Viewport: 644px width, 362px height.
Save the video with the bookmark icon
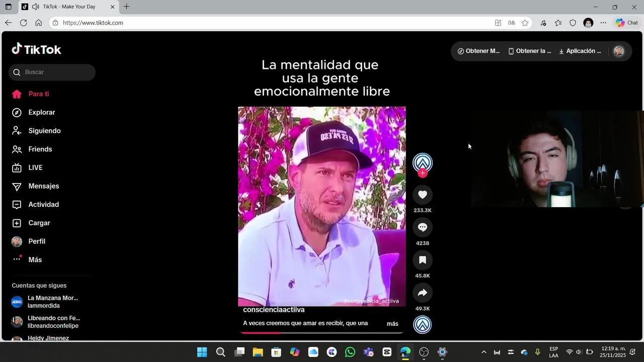[423, 260]
